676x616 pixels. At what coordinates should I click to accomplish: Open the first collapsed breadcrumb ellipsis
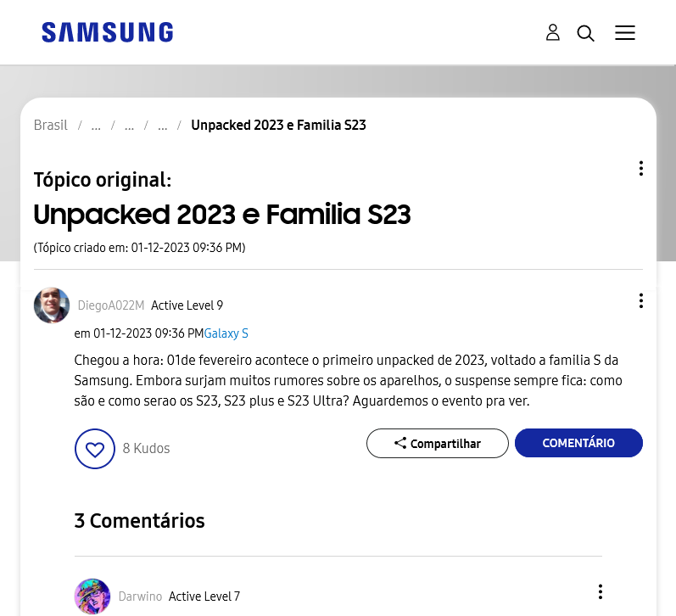(x=96, y=126)
